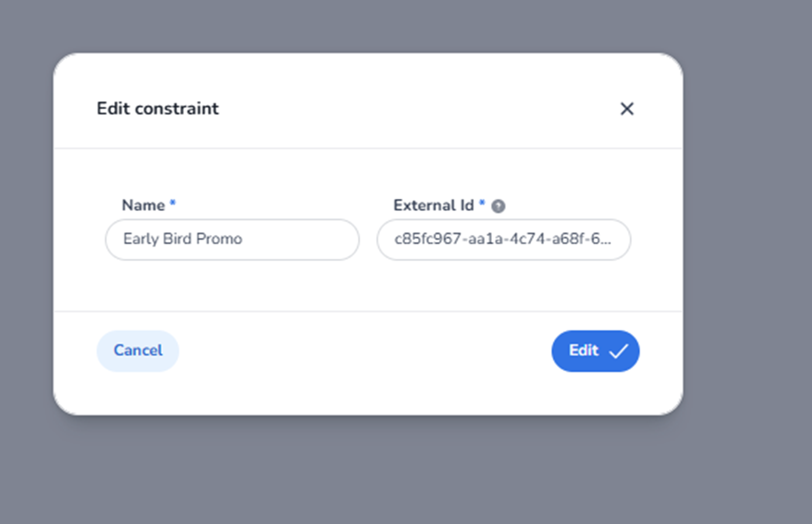Click the blank footer area between Cancel and Edit
This screenshot has width=812, height=524.
pos(366,351)
